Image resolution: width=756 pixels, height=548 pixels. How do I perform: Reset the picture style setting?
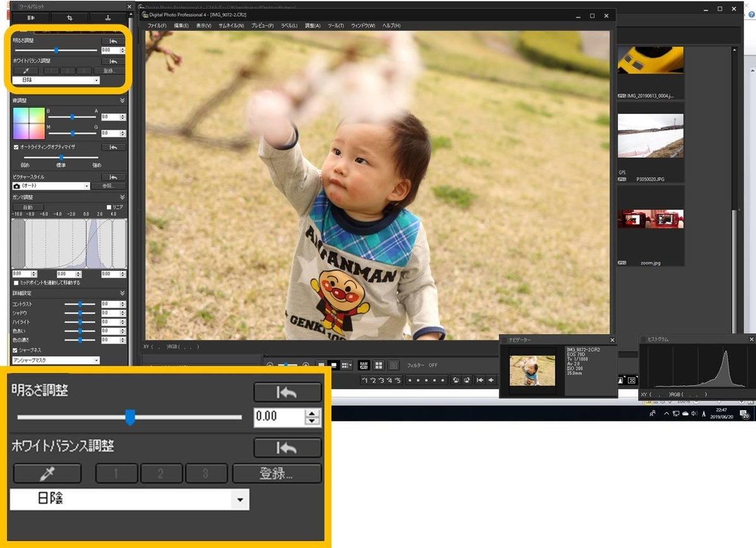(113, 177)
